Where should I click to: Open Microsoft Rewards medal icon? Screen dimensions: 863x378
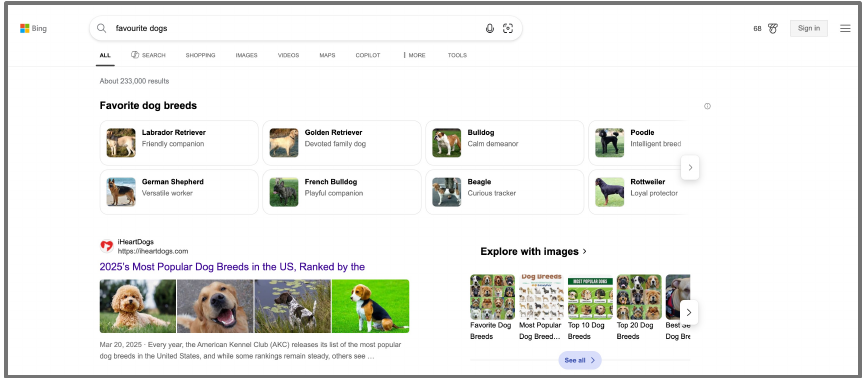(773, 29)
